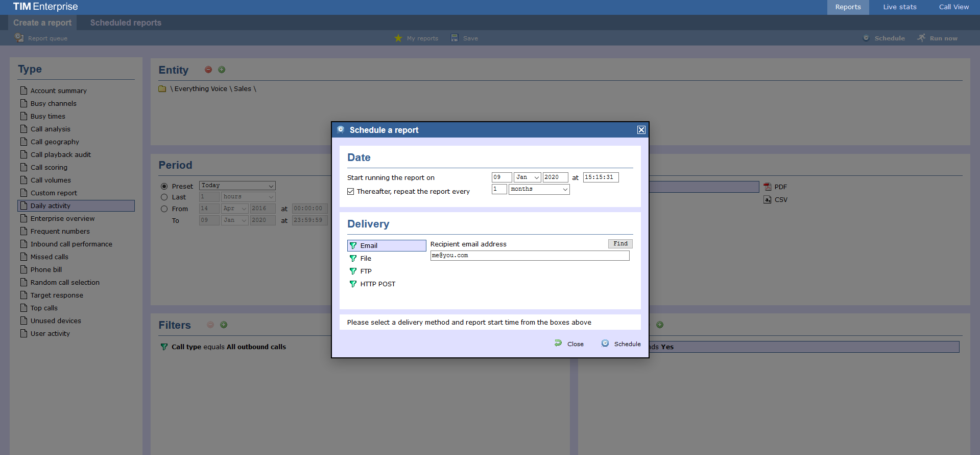
Task: Select the Email delivery funnel icon
Action: click(353, 245)
